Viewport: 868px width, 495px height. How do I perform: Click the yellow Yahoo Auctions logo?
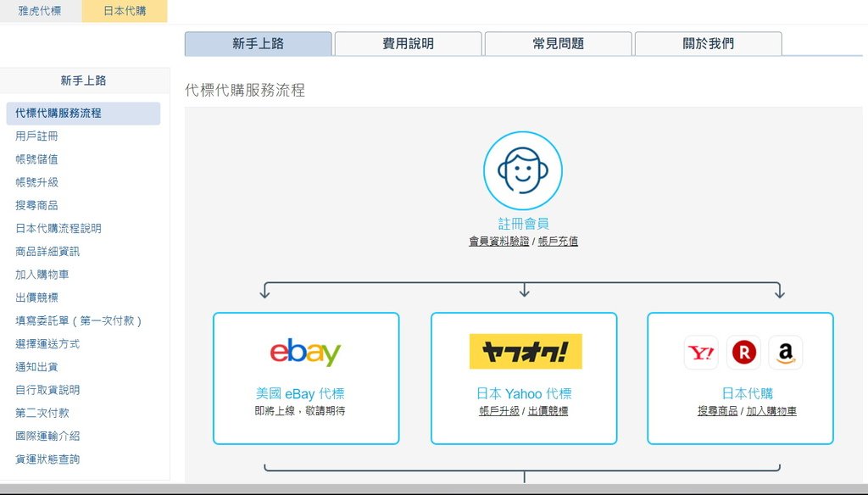pyautogui.click(x=526, y=351)
